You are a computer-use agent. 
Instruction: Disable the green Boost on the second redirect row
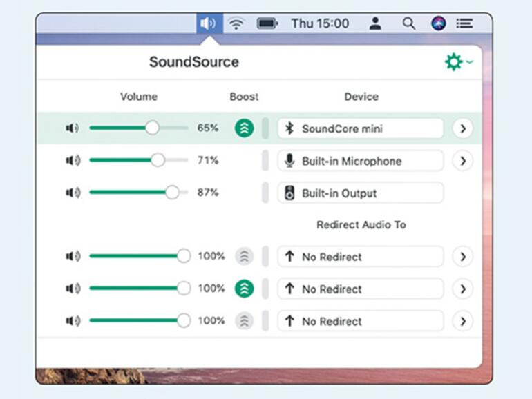click(x=244, y=289)
